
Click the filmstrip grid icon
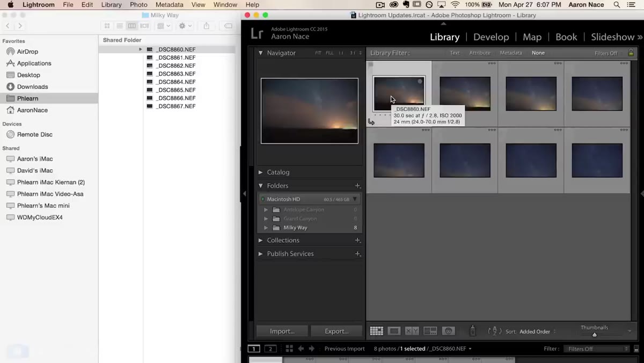[x=289, y=349]
